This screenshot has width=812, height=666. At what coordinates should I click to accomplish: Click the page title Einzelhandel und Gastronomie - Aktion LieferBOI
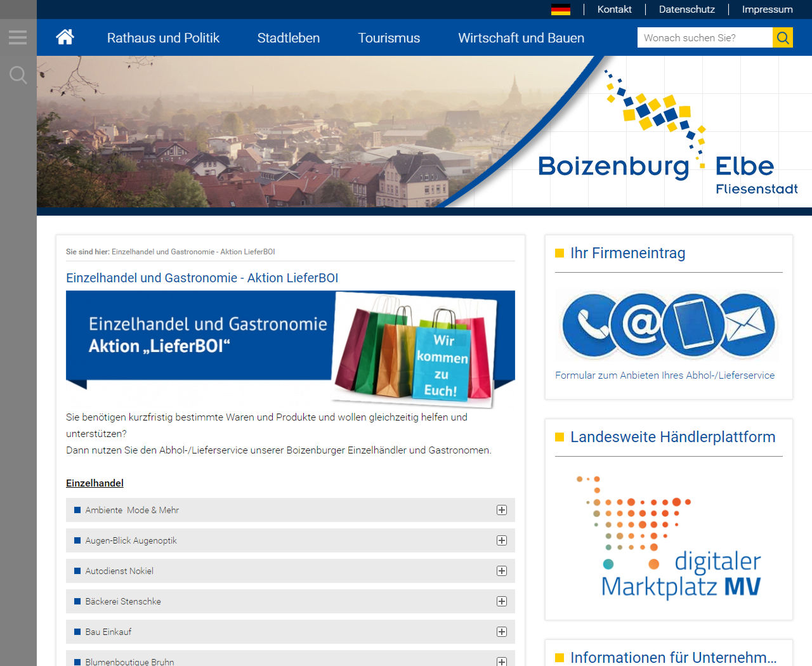(x=202, y=278)
